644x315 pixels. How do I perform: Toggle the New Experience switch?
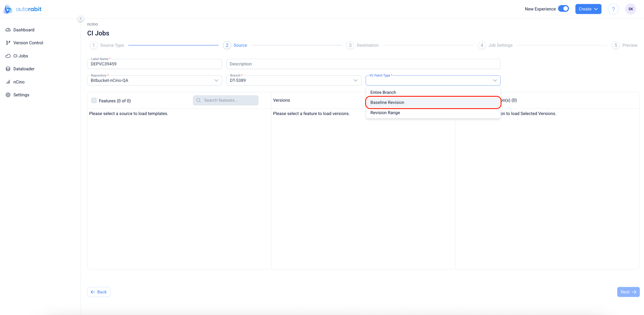563,9
